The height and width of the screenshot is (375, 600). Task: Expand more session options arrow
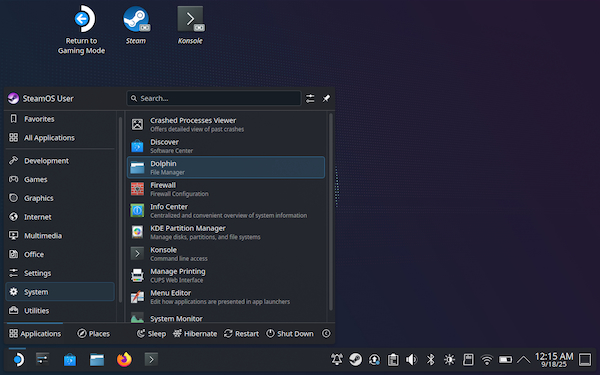pyautogui.click(x=326, y=334)
